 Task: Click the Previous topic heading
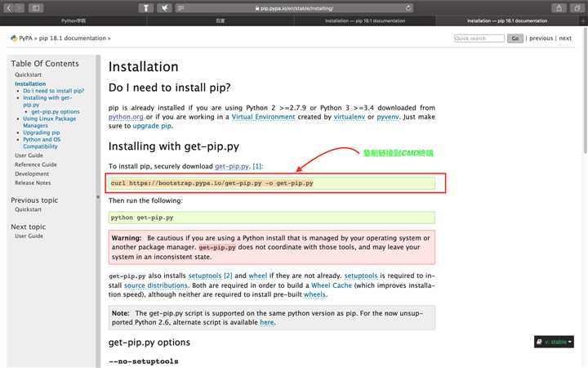click(34, 200)
